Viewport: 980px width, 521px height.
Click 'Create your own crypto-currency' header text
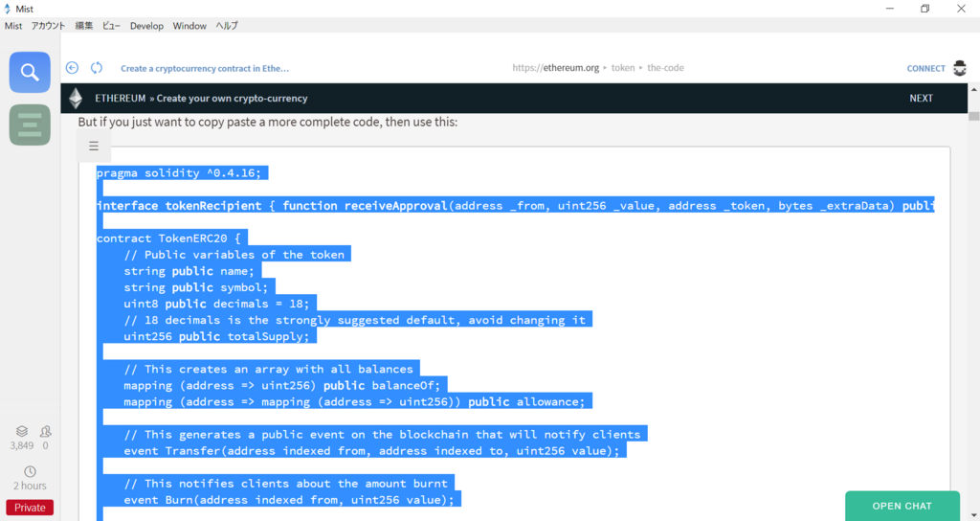tap(232, 99)
